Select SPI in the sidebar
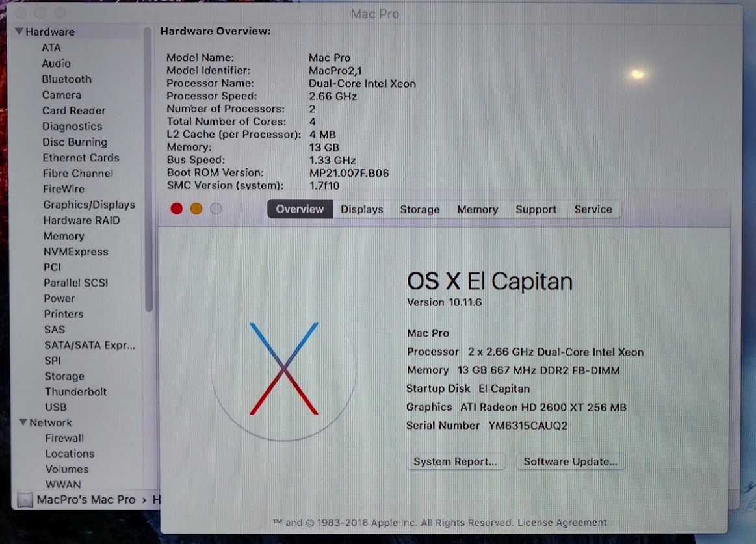This screenshot has height=544, width=756. [x=53, y=361]
